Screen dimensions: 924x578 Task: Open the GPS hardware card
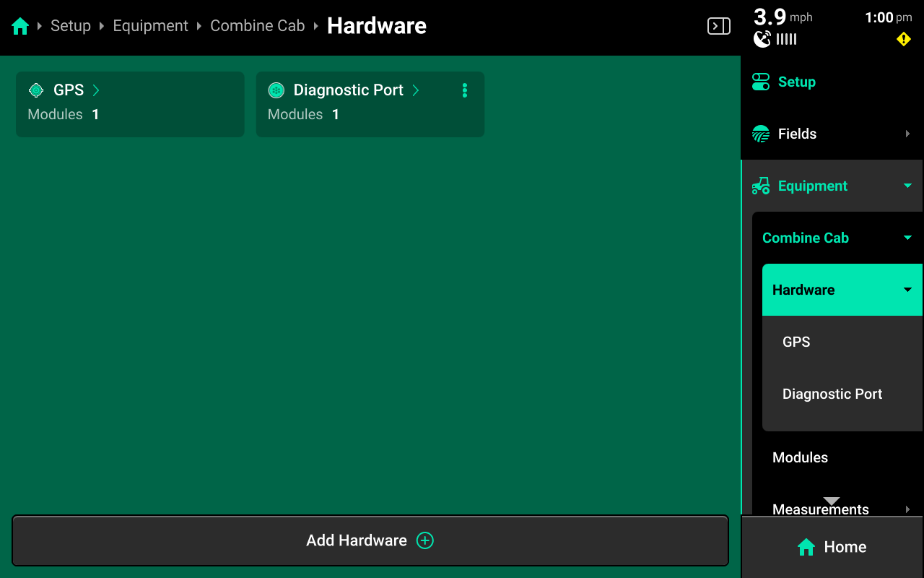tap(130, 104)
